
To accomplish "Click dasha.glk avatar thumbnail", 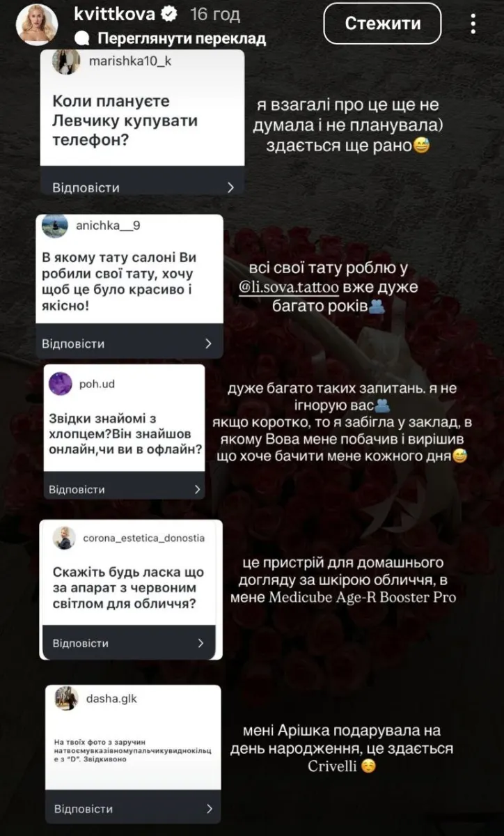I will tap(69, 699).
